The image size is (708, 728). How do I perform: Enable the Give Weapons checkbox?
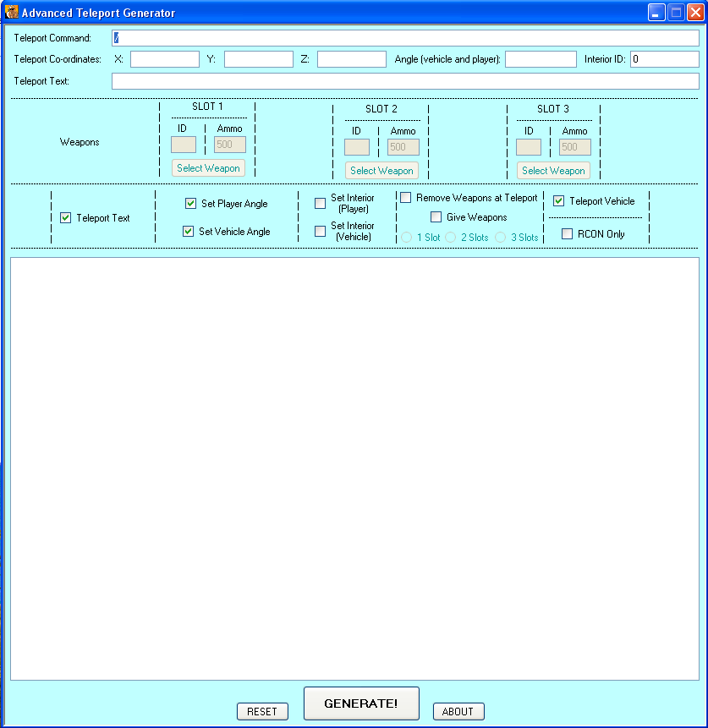[436, 216]
